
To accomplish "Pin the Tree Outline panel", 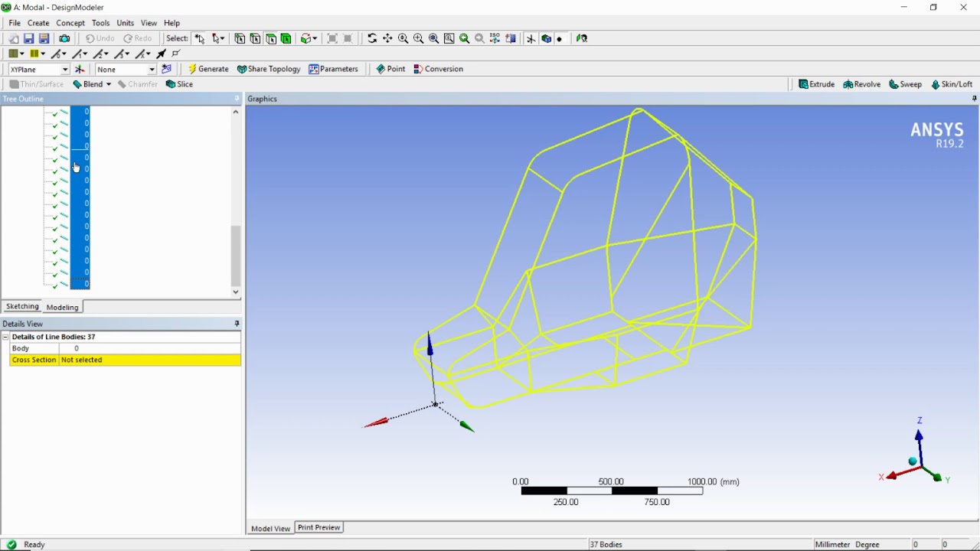I will tap(237, 99).
